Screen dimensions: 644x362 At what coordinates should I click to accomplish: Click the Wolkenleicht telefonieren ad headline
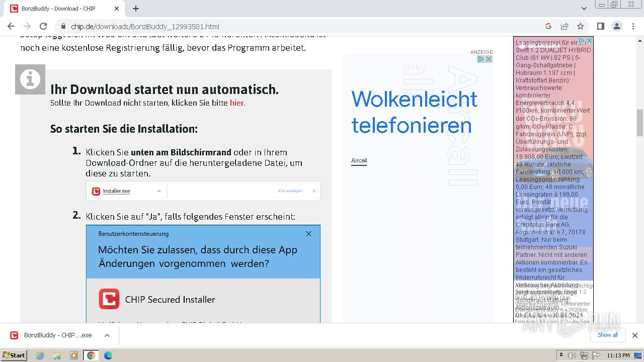(414, 112)
